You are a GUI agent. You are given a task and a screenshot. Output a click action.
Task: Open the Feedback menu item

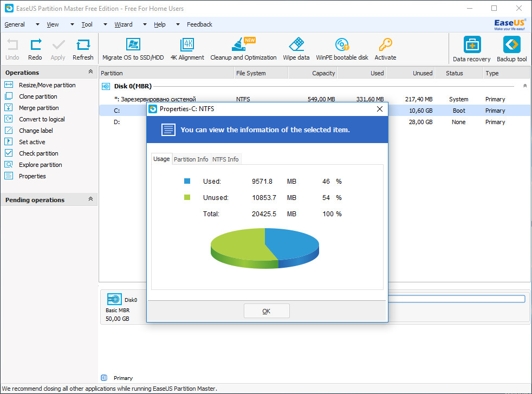(199, 24)
